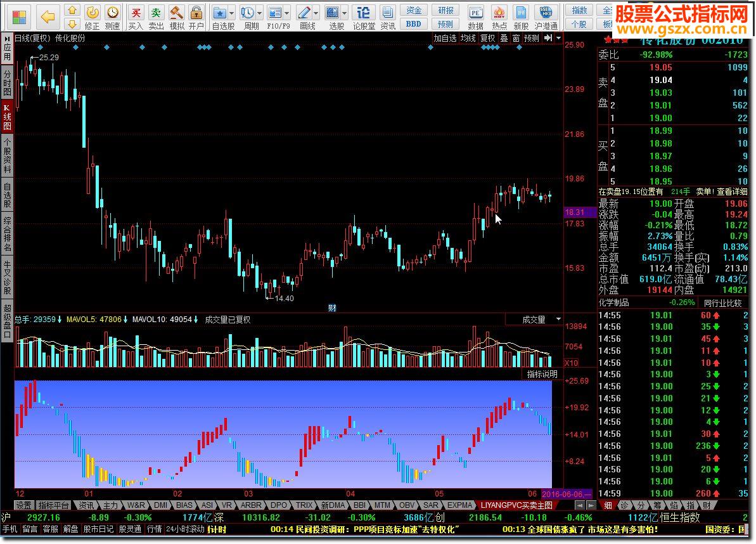Click the 卖出 (sell) icon

[x=156, y=13]
